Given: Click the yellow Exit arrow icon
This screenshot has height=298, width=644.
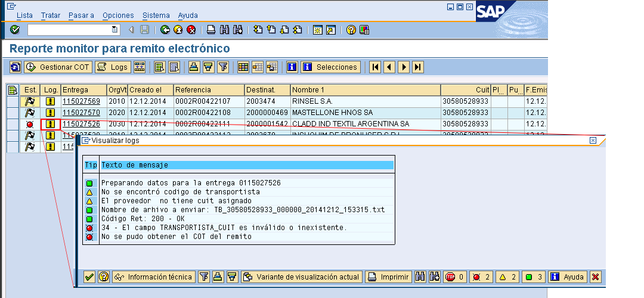Looking at the screenshot, I should 178,30.
